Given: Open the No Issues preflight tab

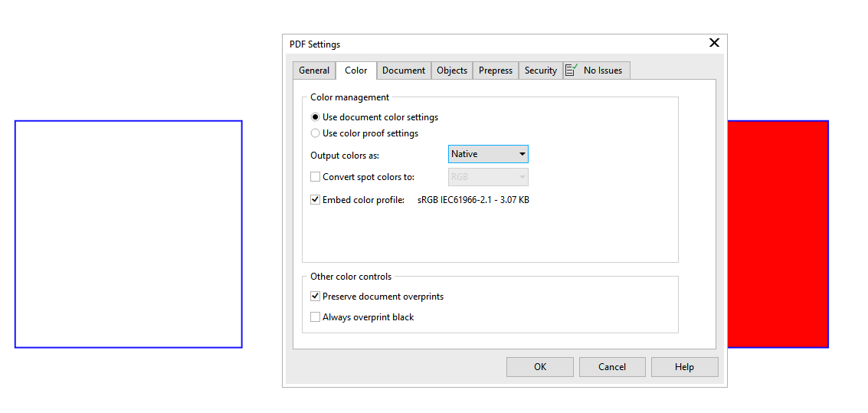Looking at the screenshot, I should click(596, 70).
